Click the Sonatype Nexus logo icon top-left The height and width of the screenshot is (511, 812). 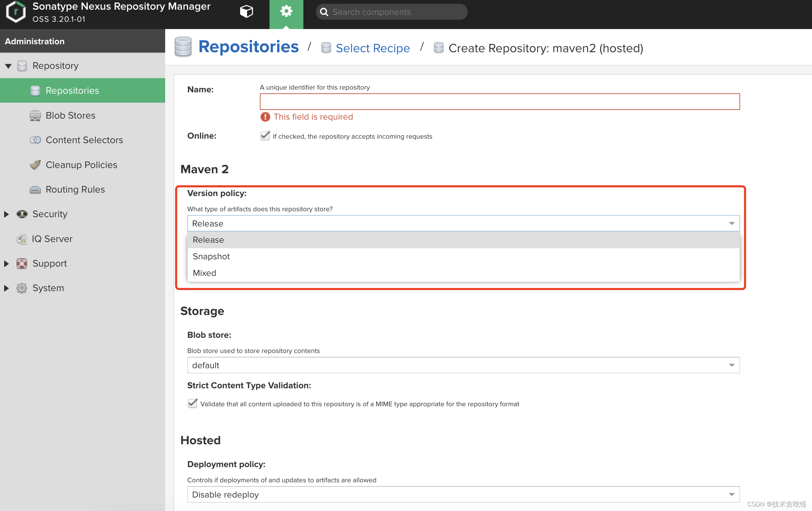(x=16, y=12)
